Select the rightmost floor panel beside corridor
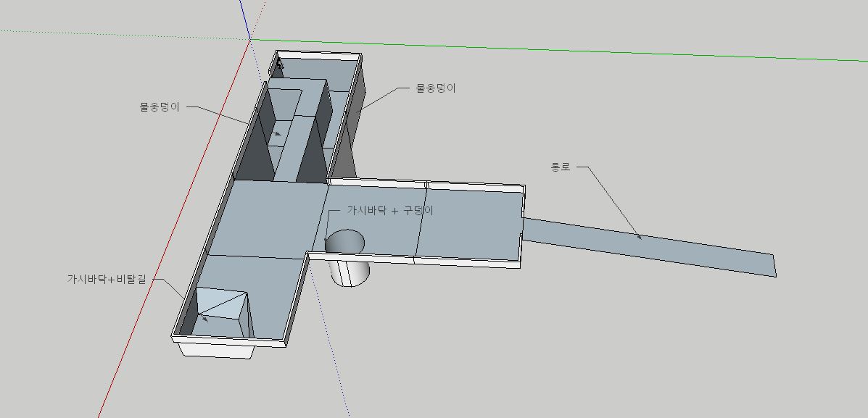This screenshot has width=868, height=418. pyautogui.click(x=470, y=223)
